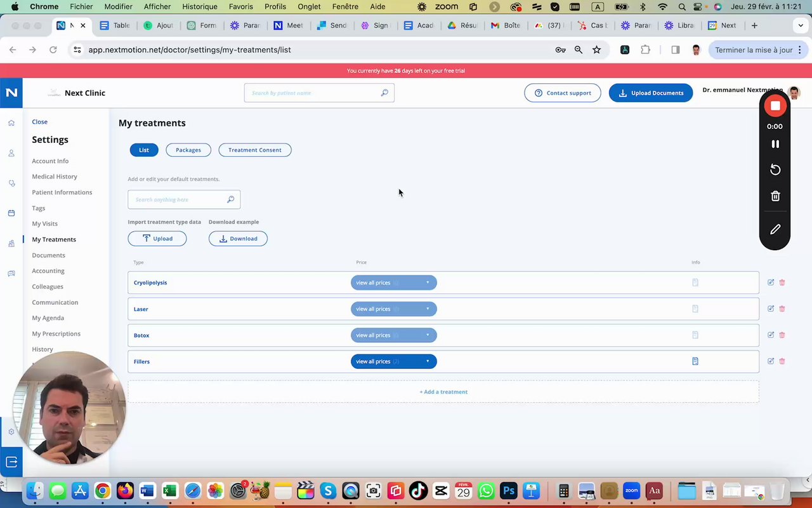Expand Laser view all prices dropdown
Image resolution: width=812 pixels, height=508 pixels.
pyautogui.click(x=394, y=309)
